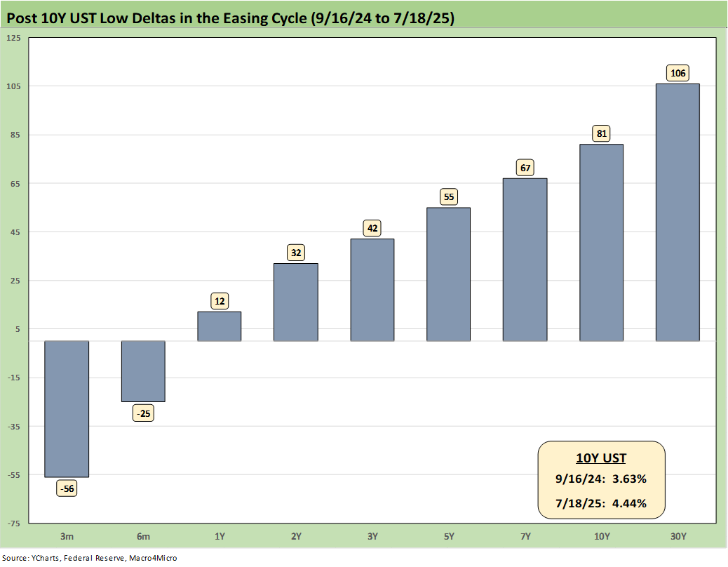Click the 3Y x-axis label

372,536
